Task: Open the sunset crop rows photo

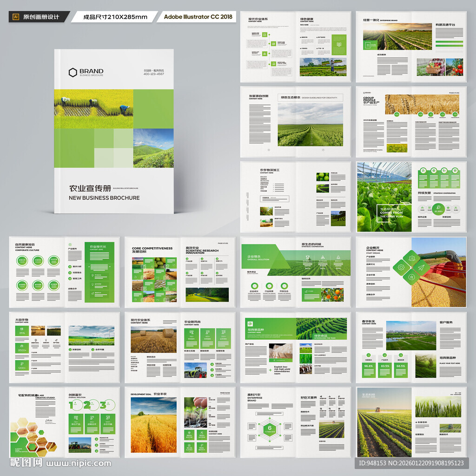Action: (x=397, y=36)
